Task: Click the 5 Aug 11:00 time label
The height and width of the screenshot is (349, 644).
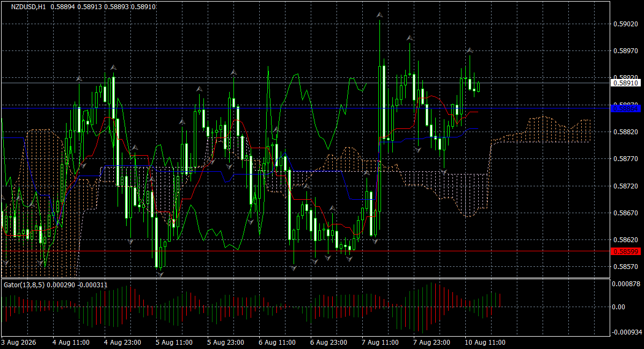Action: tap(174, 342)
